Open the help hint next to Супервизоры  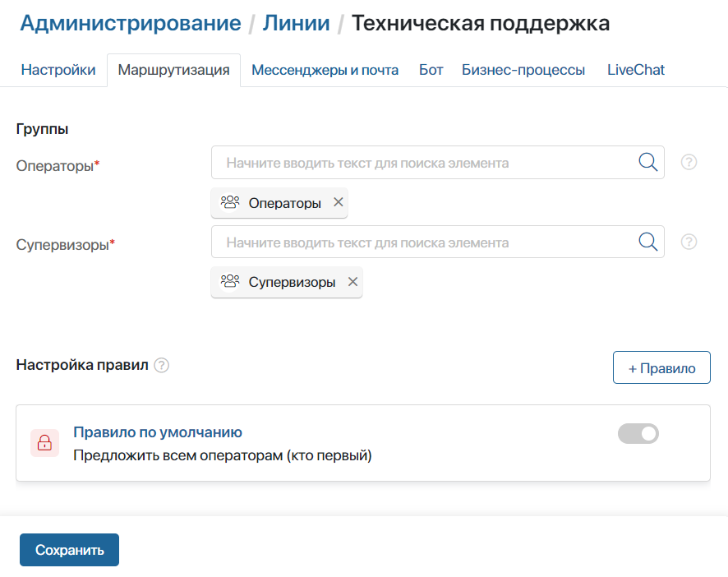coord(689,242)
